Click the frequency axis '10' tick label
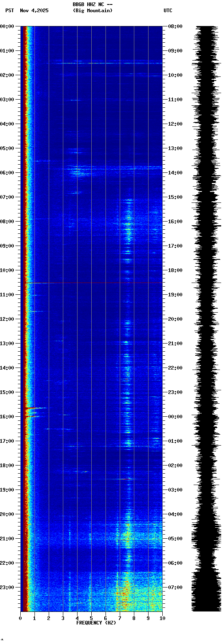The width and height of the screenshot is (224, 644). [162, 618]
